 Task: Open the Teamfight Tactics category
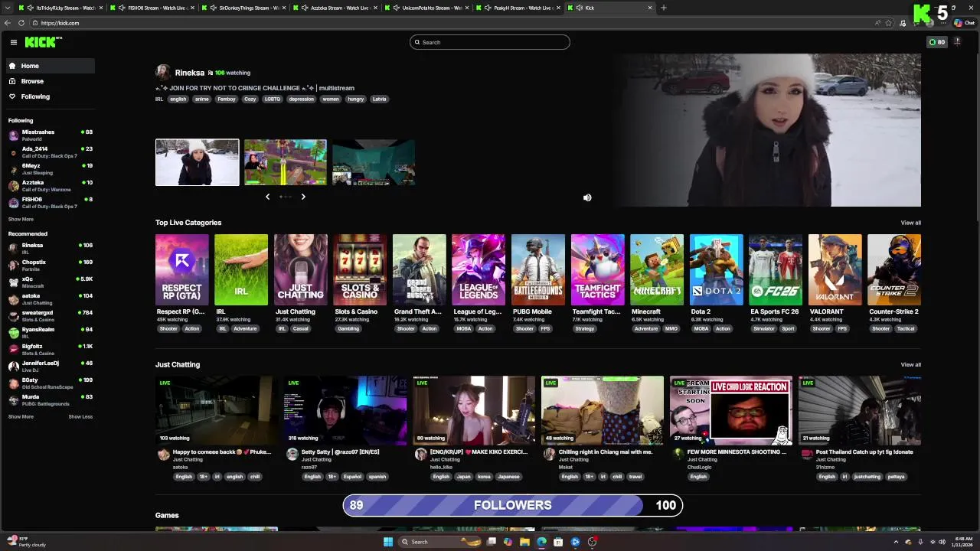coord(598,269)
